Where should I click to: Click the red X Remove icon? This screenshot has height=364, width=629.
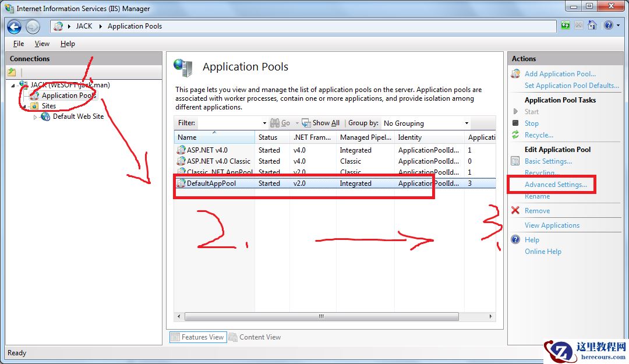tap(515, 210)
